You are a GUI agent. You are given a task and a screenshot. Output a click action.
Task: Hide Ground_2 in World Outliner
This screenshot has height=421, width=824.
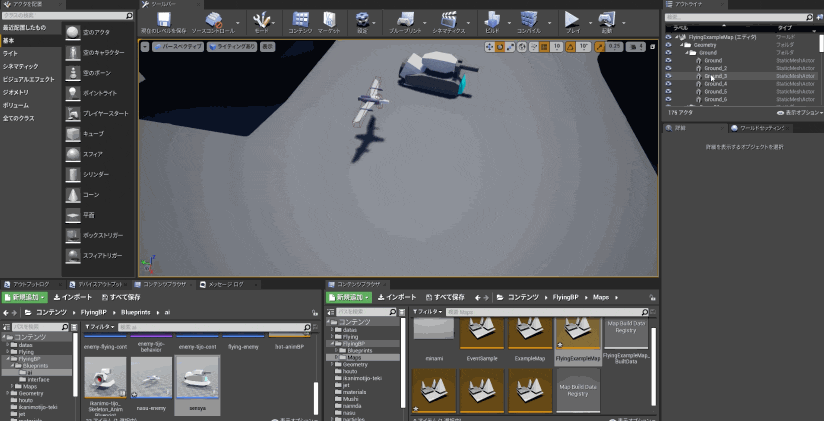point(668,68)
